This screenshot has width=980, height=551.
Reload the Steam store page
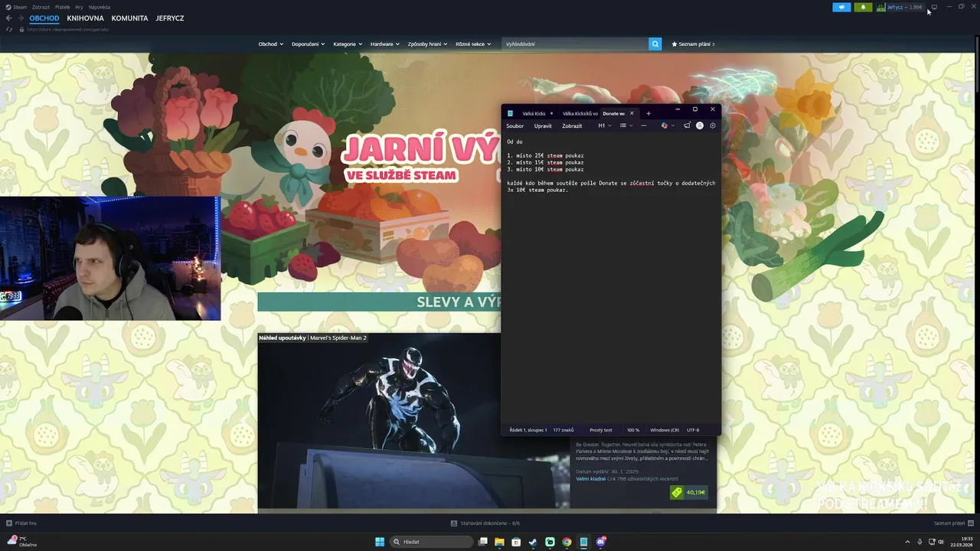pos(9,29)
